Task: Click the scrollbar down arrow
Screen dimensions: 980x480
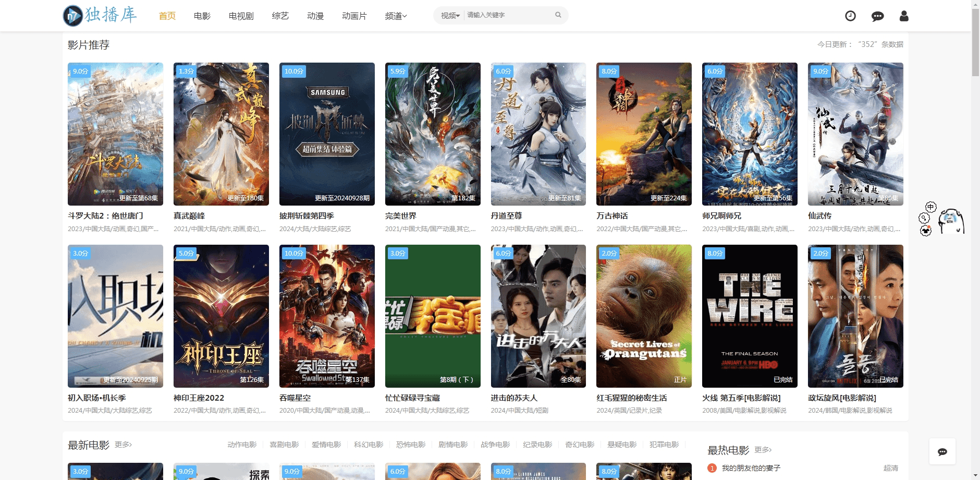Action: coord(975,476)
